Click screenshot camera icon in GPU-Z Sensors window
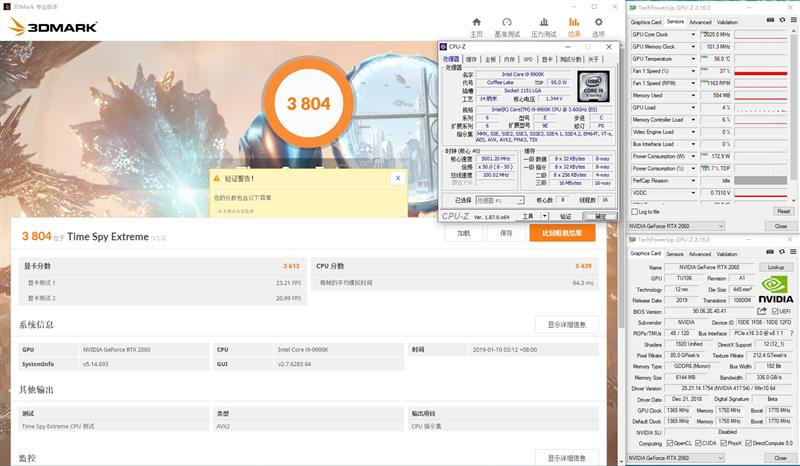800x466 pixels. pos(770,20)
